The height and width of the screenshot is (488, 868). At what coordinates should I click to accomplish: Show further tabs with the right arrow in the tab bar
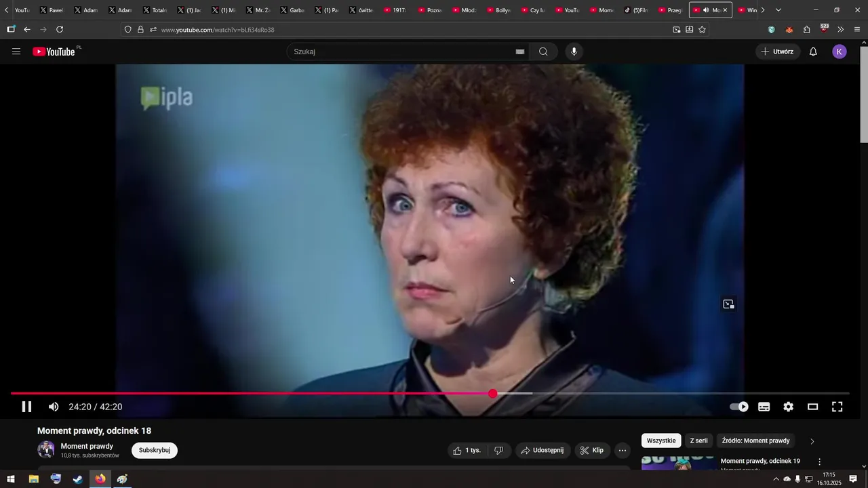763,10
